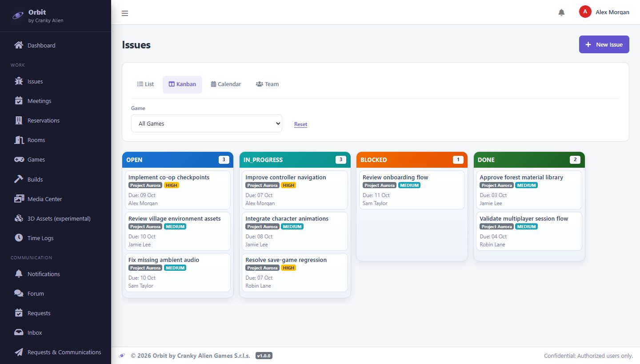Click the Games gamepad icon
Image resolution: width=640 pixels, height=364 pixels.
[x=19, y=159]
